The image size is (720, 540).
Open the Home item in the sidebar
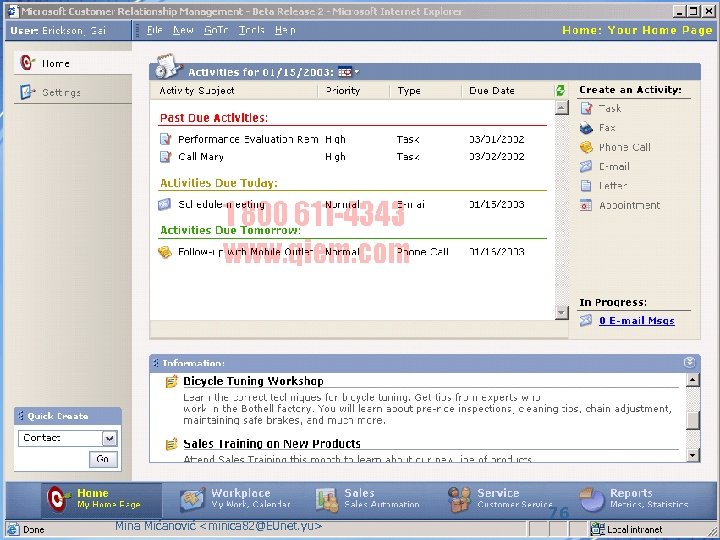73,63
